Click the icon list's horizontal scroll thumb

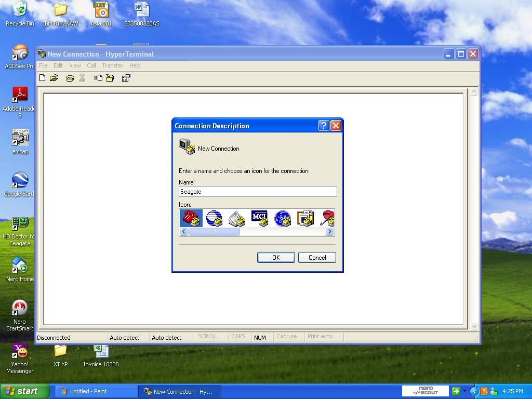(214, 232)
